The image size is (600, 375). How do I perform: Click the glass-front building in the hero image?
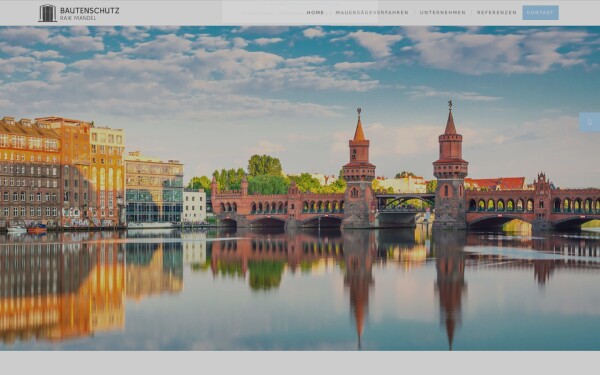154,190
